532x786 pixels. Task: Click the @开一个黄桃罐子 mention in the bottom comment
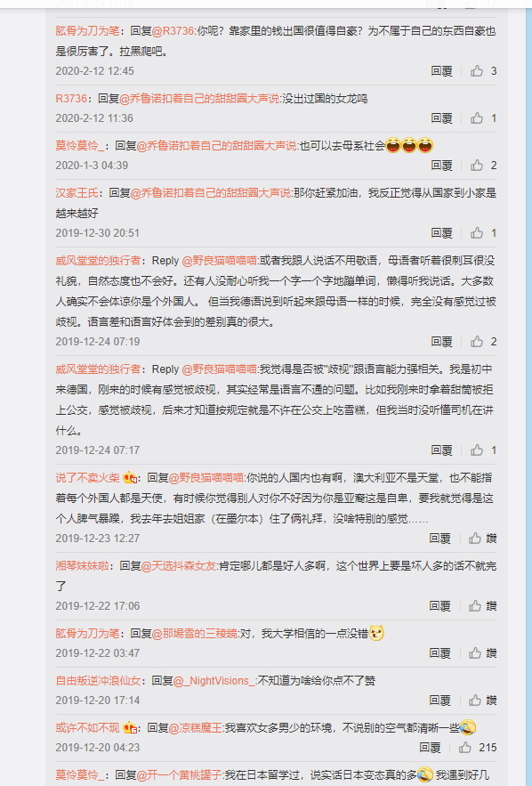tap(179, 775)
